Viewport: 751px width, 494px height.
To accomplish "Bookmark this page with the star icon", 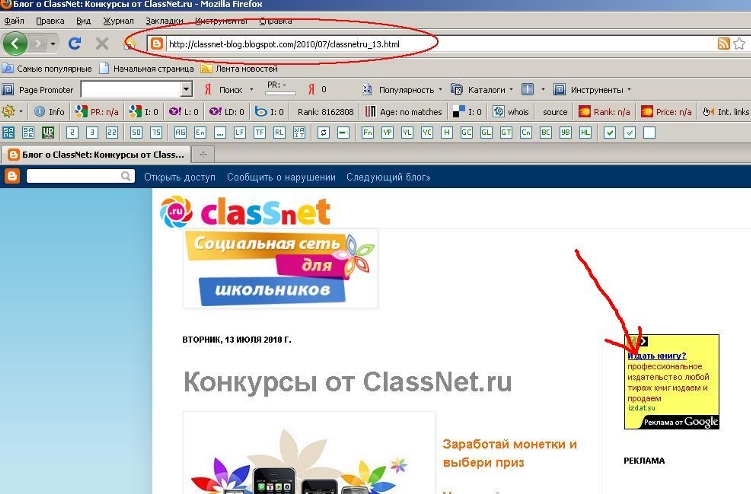I will (x=739, y=44).
